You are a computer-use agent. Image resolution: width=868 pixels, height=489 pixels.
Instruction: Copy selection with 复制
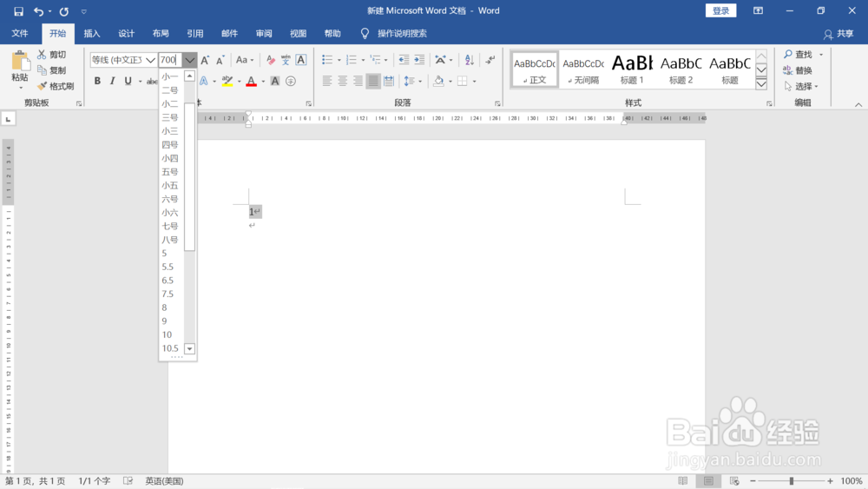(x=52, y=70)
